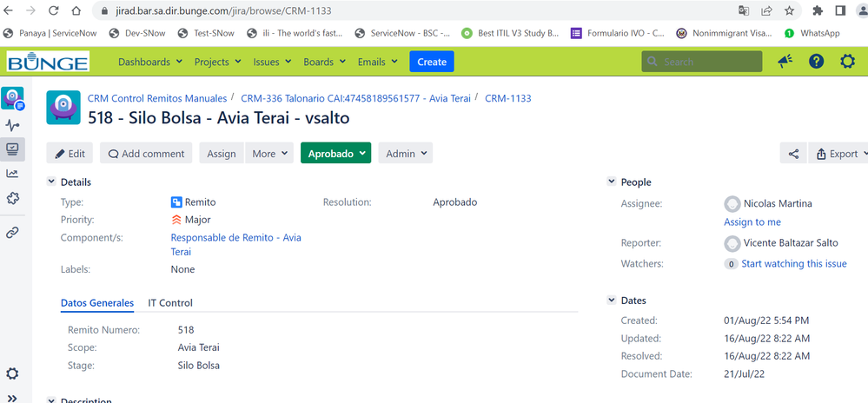The image size is (868, 403).
Task: Open the WhatsApp bookmark
Action: click(812, 33)
